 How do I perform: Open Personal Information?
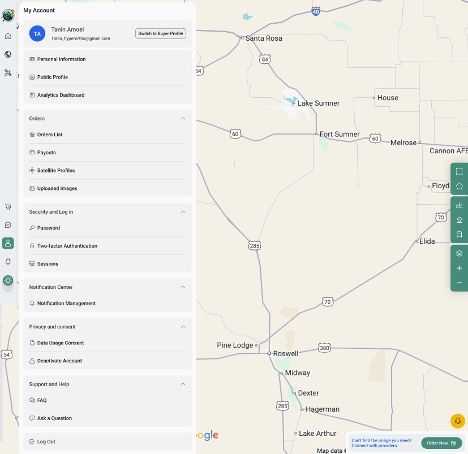pyautogui.click(x=107, y=59)
